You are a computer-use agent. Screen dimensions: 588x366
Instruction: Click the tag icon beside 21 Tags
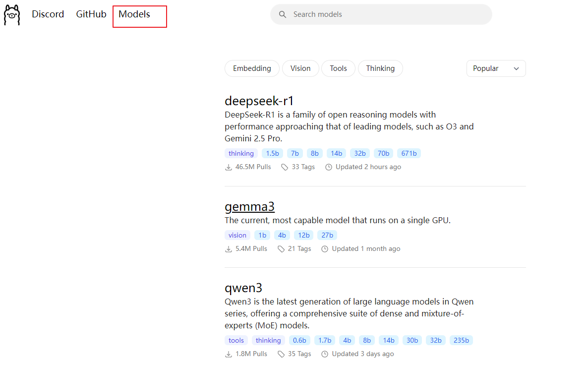pyautogui.click(x=281, y=249)
